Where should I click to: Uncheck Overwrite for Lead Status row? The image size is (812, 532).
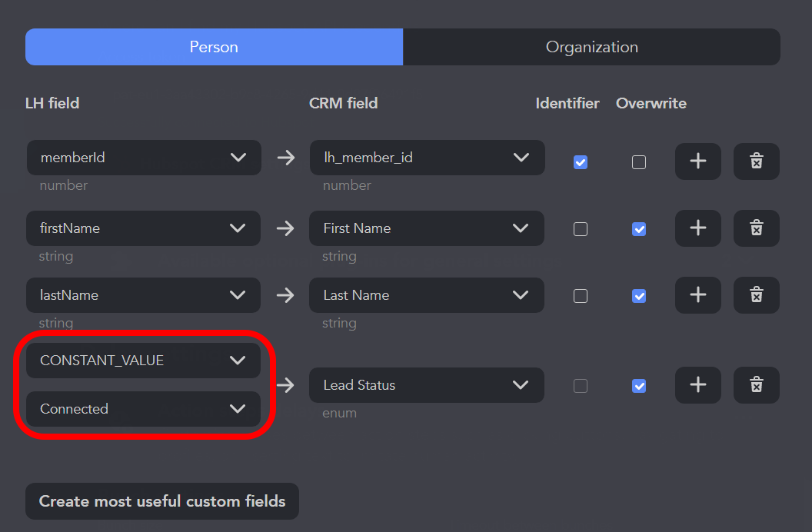click(639, 386)
